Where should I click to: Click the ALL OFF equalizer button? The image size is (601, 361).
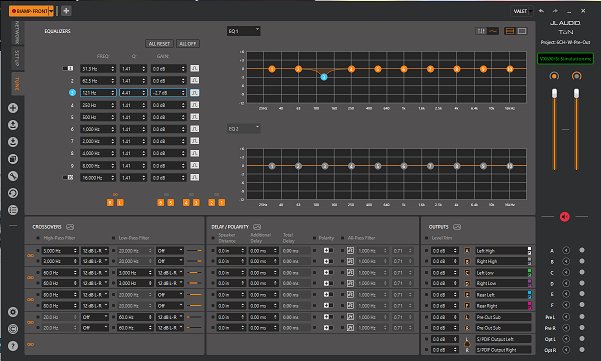coord(187,44)
